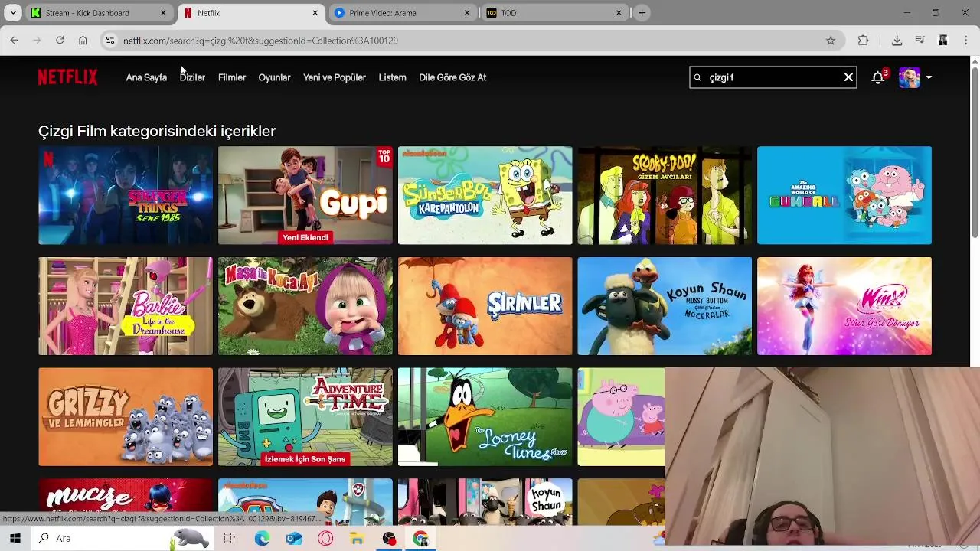Open Filmler in Netflix navigation
The height and width of the screenshot is (551, 980).
click(232, 77)
